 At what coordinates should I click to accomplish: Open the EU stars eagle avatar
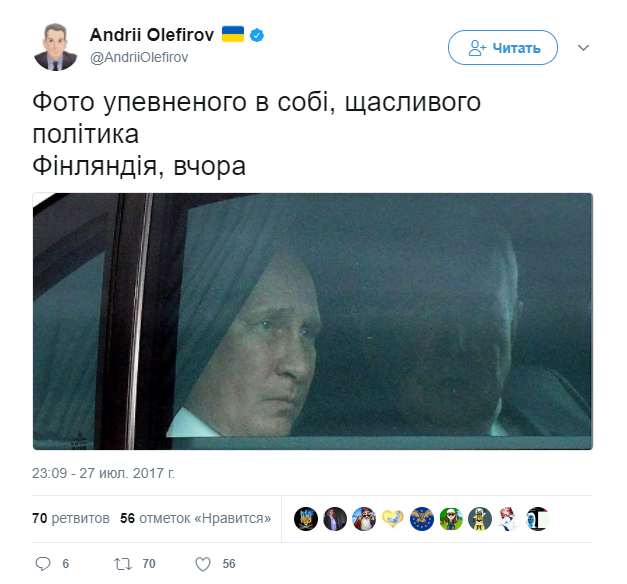point(422,519)
